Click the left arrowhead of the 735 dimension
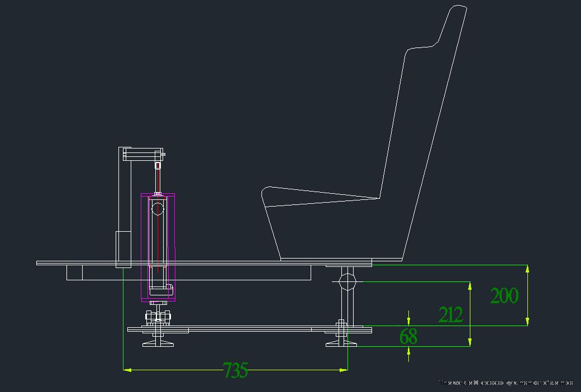 coord(127,369)
